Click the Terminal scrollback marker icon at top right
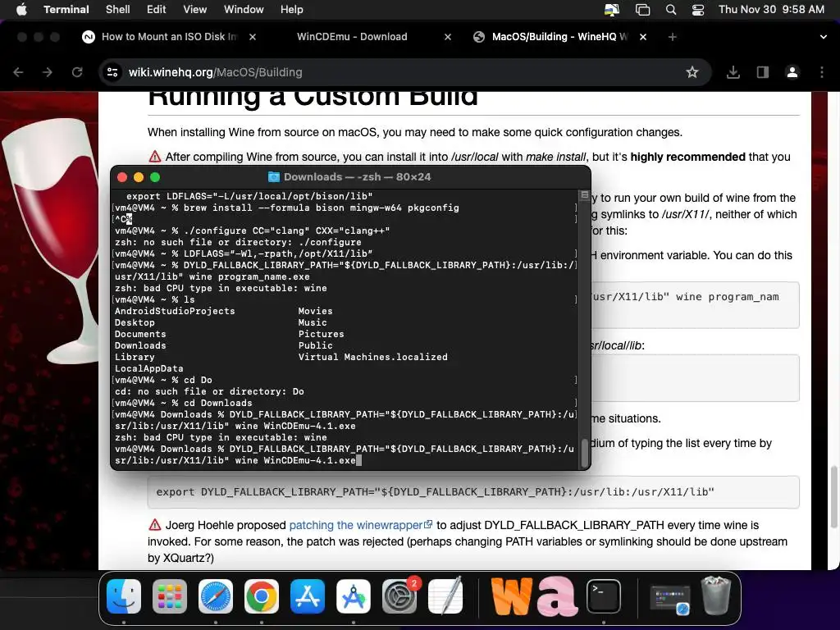 tap(584, 195)
